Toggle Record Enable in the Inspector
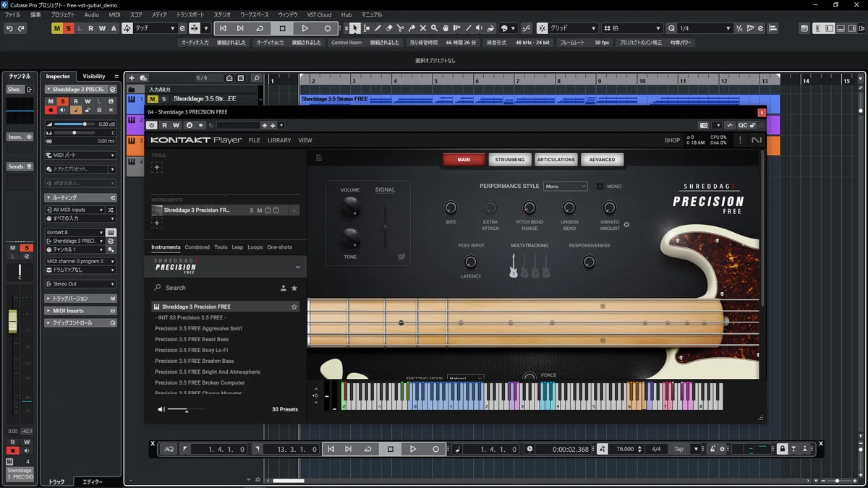This screenshot has height=488, width=868. pos(51,110)
